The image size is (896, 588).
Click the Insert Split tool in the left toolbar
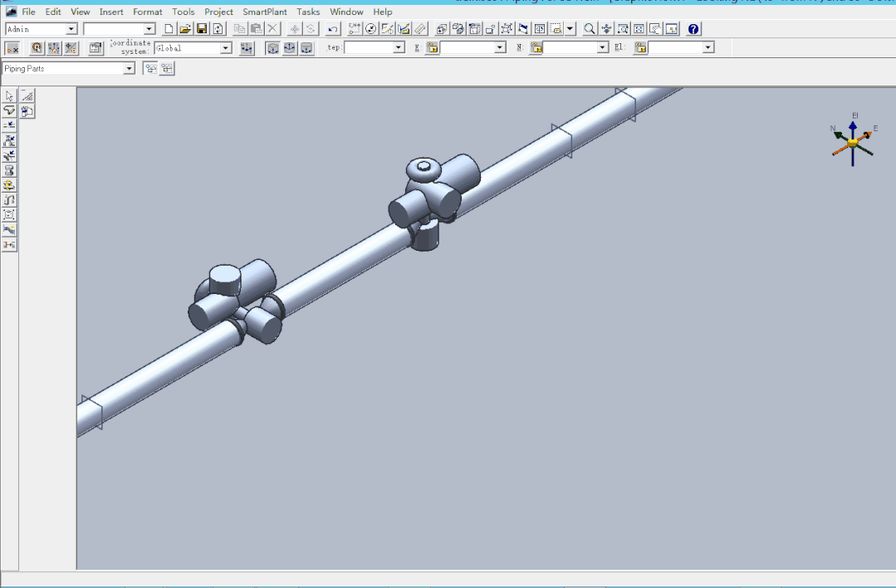(x=9, y=125)
